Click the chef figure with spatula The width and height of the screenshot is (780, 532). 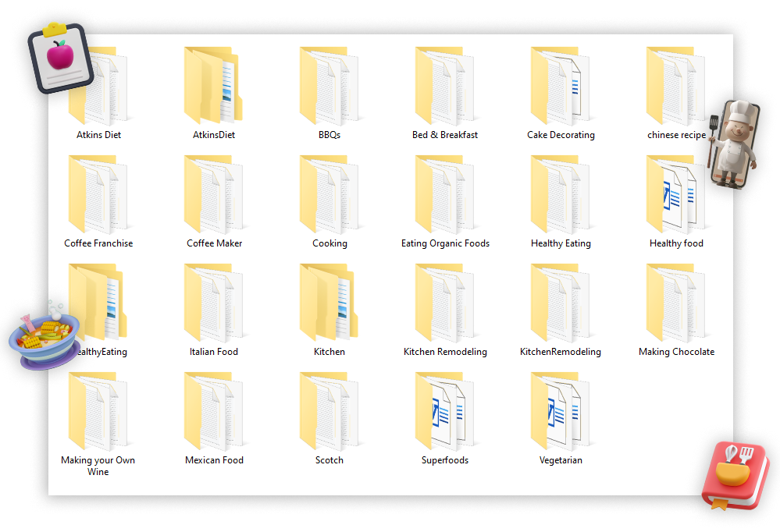[x=735, y=142]
